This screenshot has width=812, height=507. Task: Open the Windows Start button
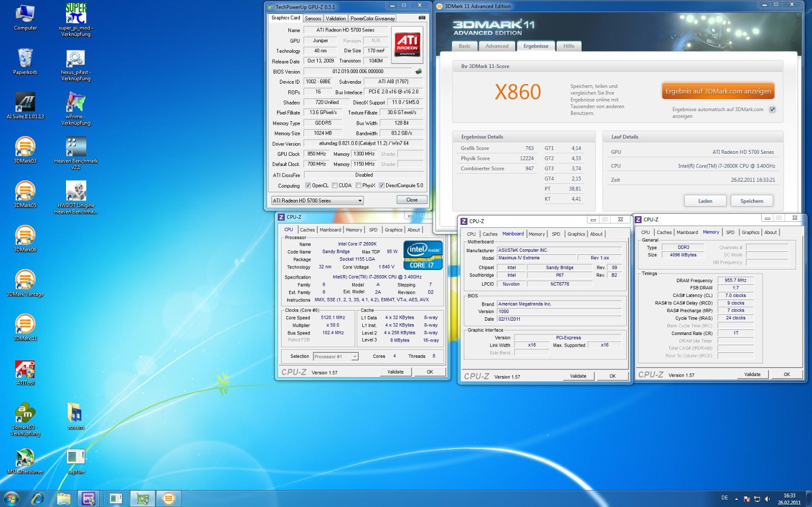(11, 498)
